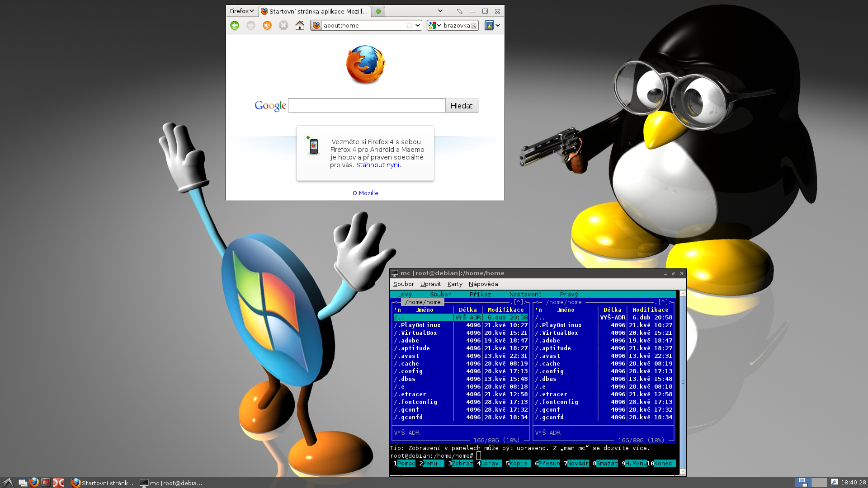Select .PlayOnLinux in the left mc panel
868x488 pixels.
click(460, 325)
